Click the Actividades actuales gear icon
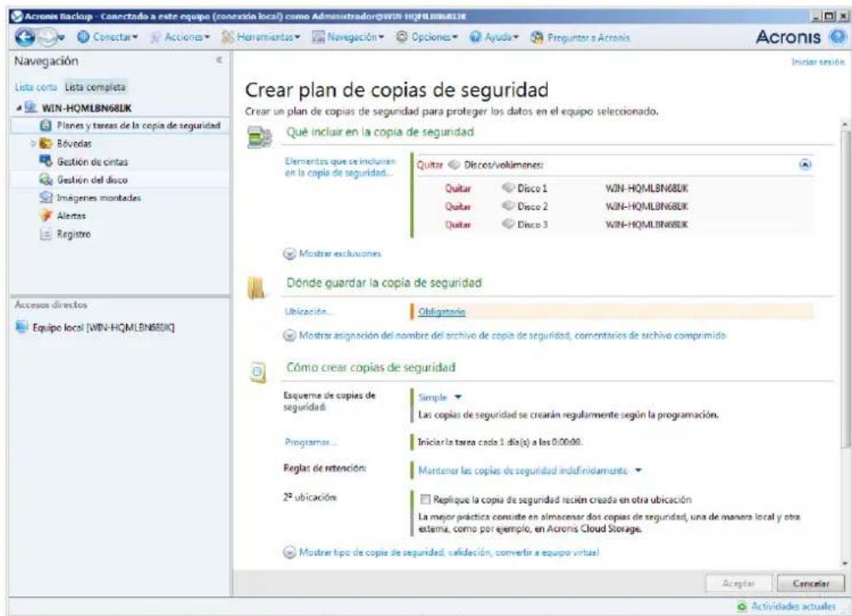 tap(742, 607)
